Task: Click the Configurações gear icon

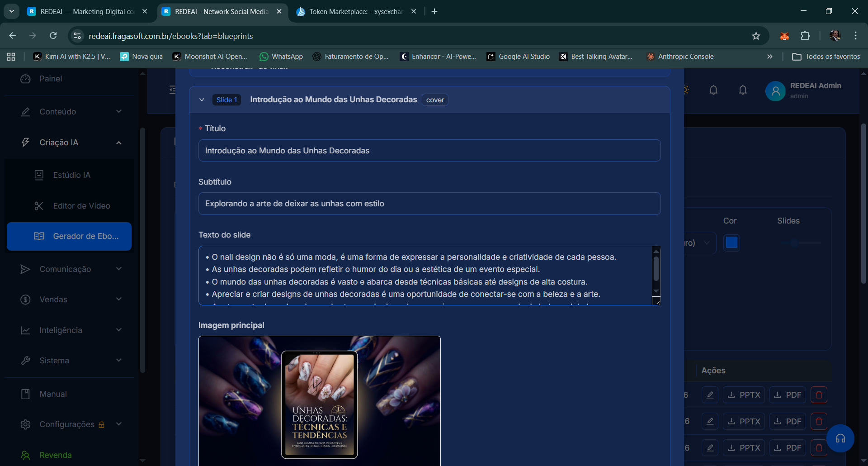Action: pos(25,424)
